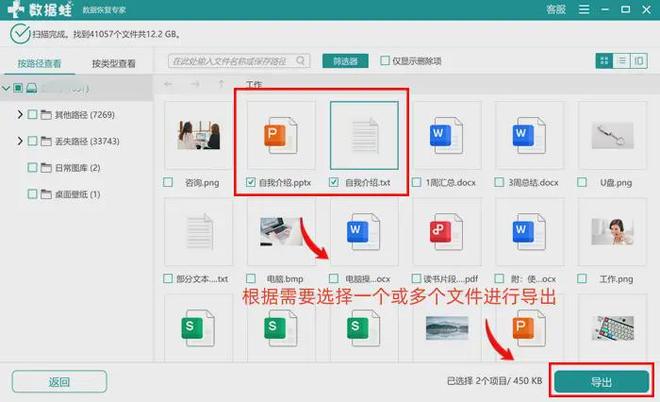Check the 附：使...ocx checkbox
Viewport: 660px width, 402px height.
(499, 279)
